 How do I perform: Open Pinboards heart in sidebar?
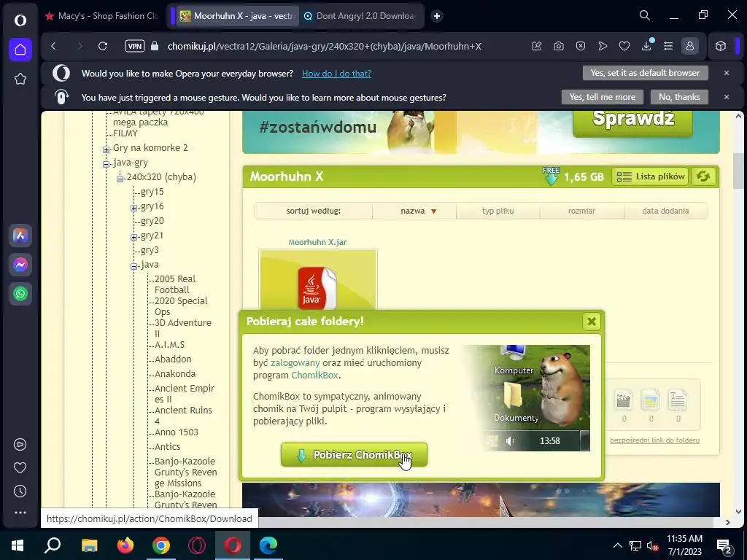[x=20, y=467]
